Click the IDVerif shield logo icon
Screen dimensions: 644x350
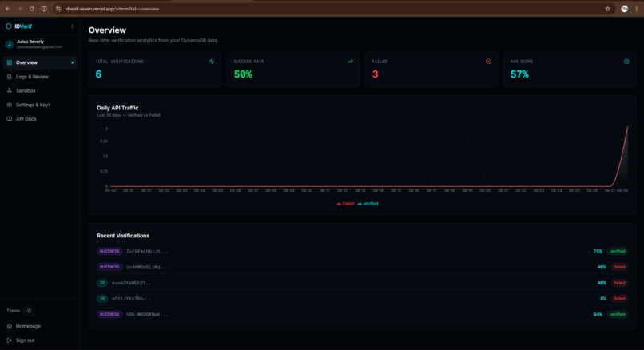(9, 26)
